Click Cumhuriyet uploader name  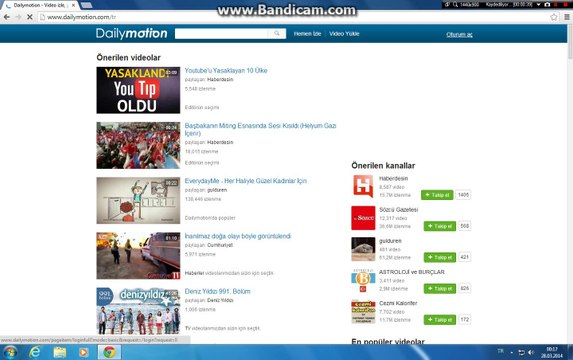pos(220,245)
